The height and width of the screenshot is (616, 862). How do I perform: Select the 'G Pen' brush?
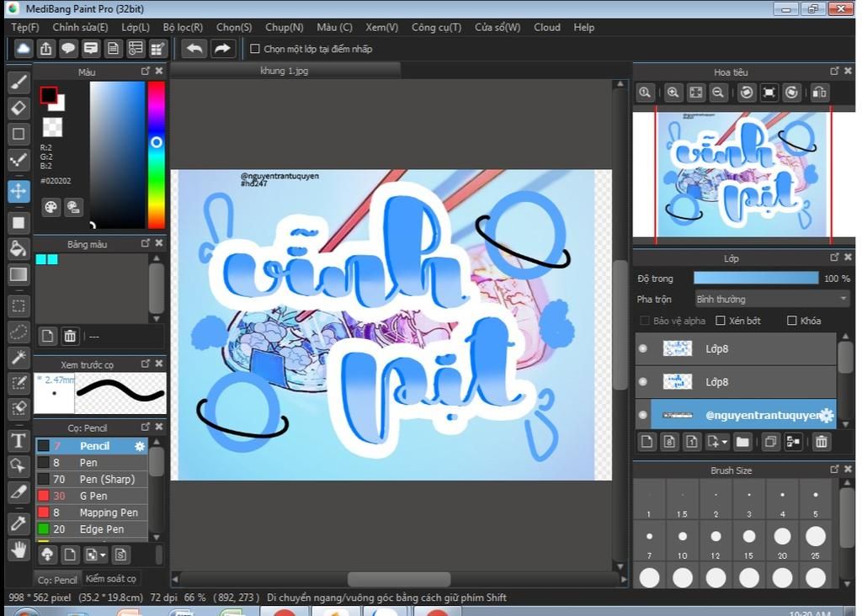tap(92, 496)
